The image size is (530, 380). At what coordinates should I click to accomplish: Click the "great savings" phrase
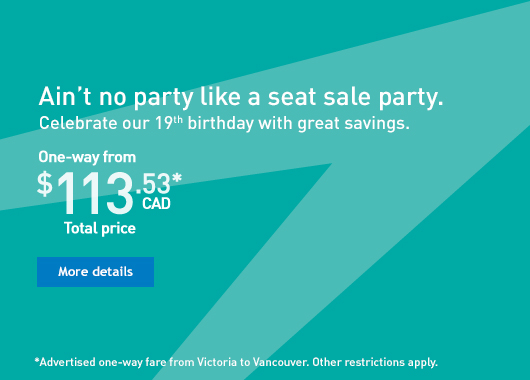(354, 124)
